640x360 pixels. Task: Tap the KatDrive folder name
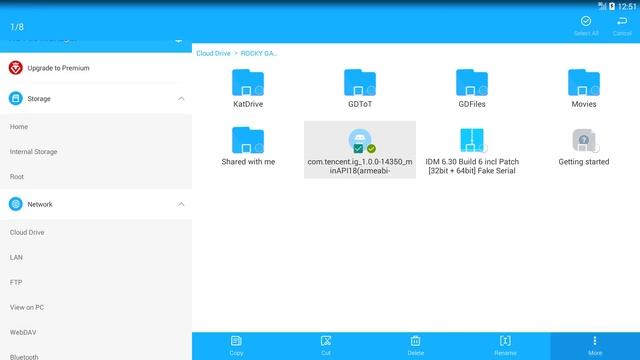coord(248,104)
